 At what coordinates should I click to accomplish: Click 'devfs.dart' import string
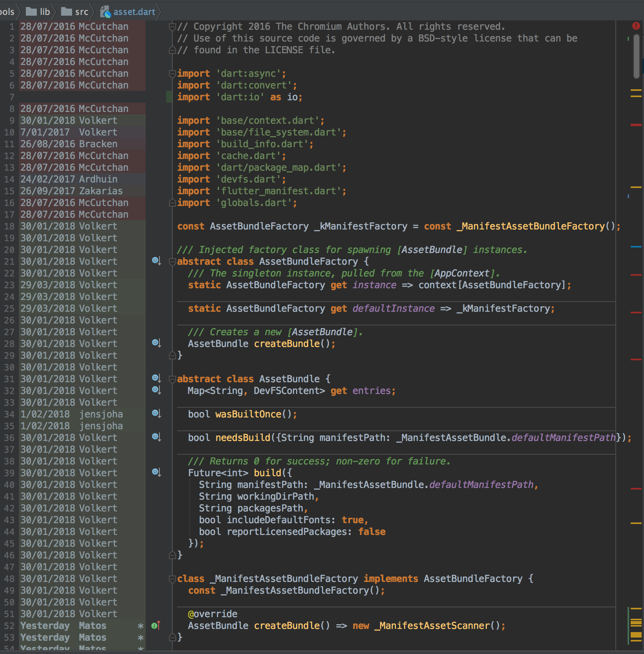[x=248, y=179]
